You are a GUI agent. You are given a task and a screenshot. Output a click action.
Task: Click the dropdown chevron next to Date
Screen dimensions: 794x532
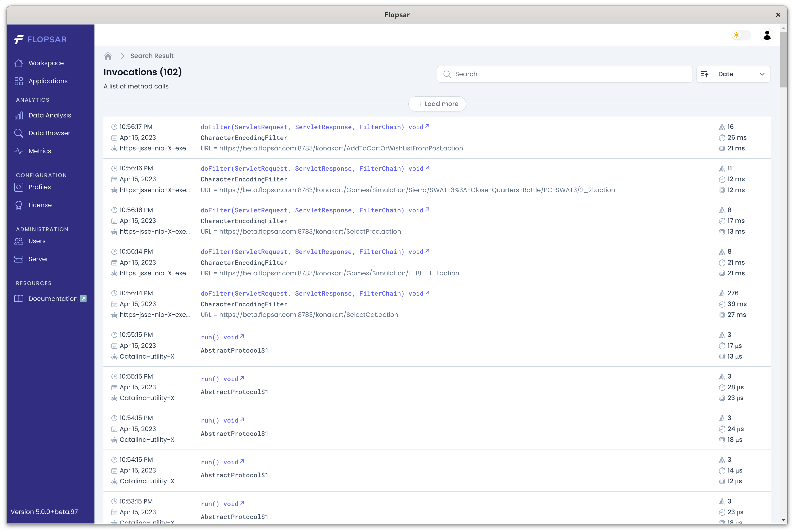pyautogui.click(x=762, y=74)
